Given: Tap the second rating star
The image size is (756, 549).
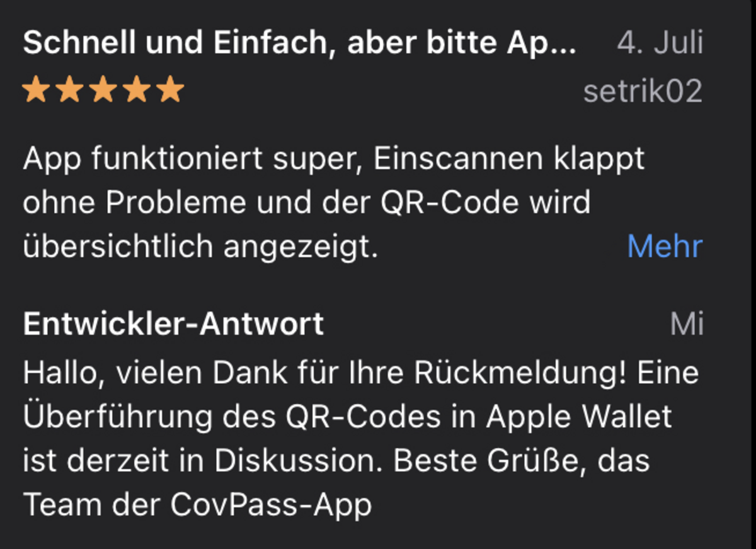Looking at the screenshot, I should pyautogui.click(x=69, y=91).
